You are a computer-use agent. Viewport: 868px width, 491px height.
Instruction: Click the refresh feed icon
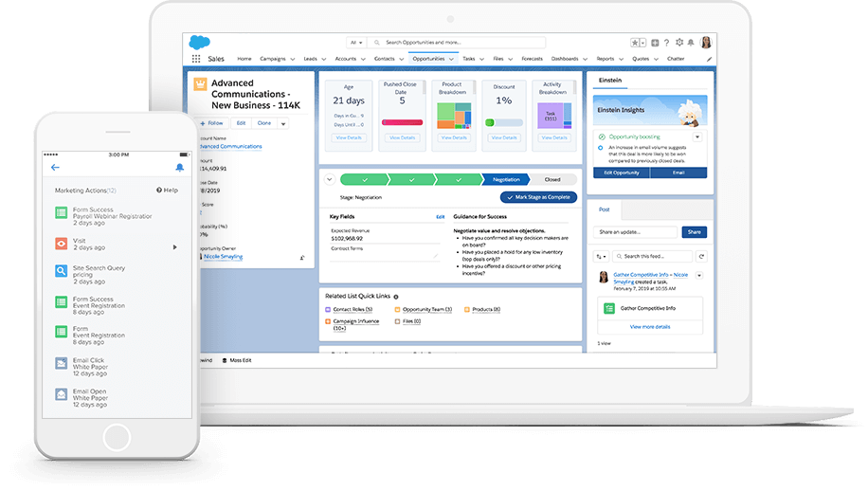point(701,256)
